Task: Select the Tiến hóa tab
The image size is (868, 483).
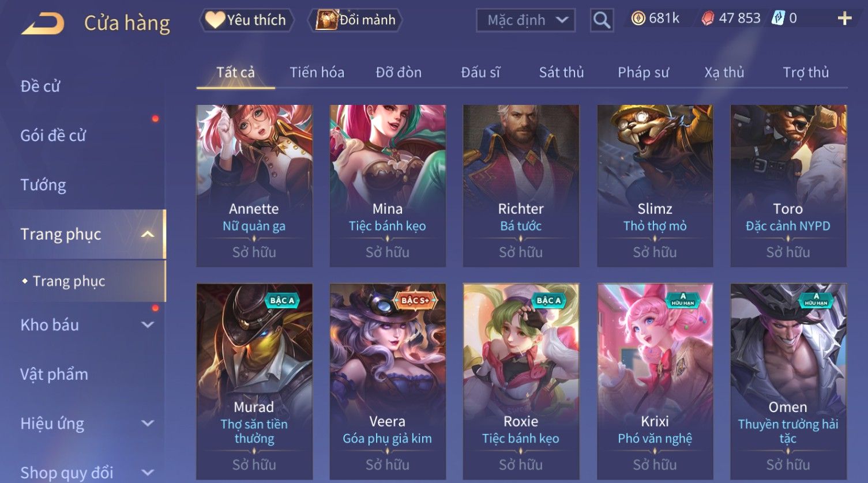Action: click(x=317, y=73)
